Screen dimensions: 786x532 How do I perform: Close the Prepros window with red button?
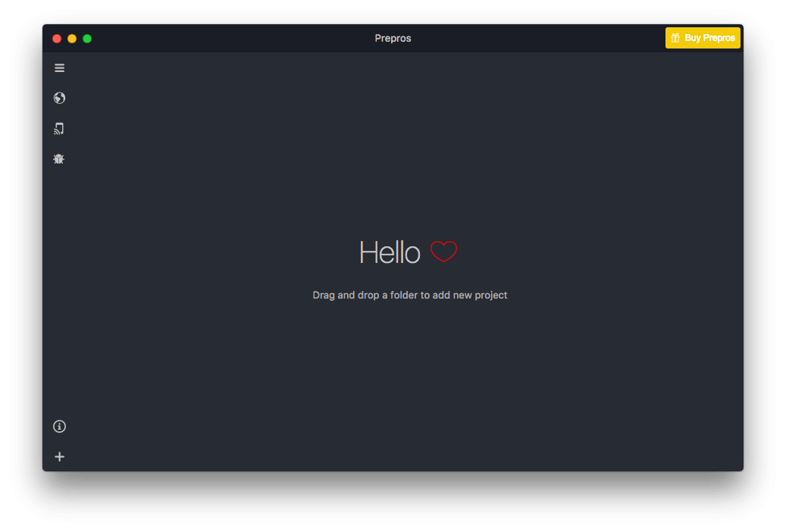pyautogui.click(x=57, y=39)
